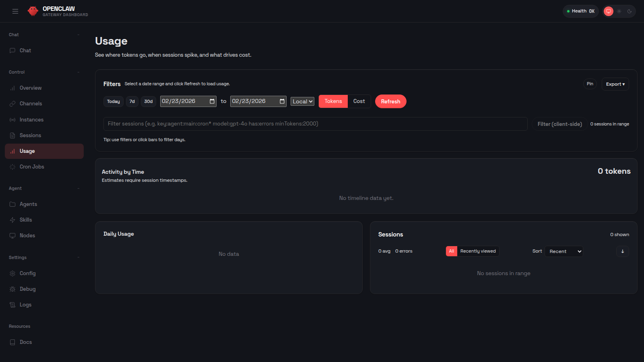The height and width of the screenshot is (362, 644).
Task: Toggle the Cost view in Filters
Action: click(x=359, y=101)
